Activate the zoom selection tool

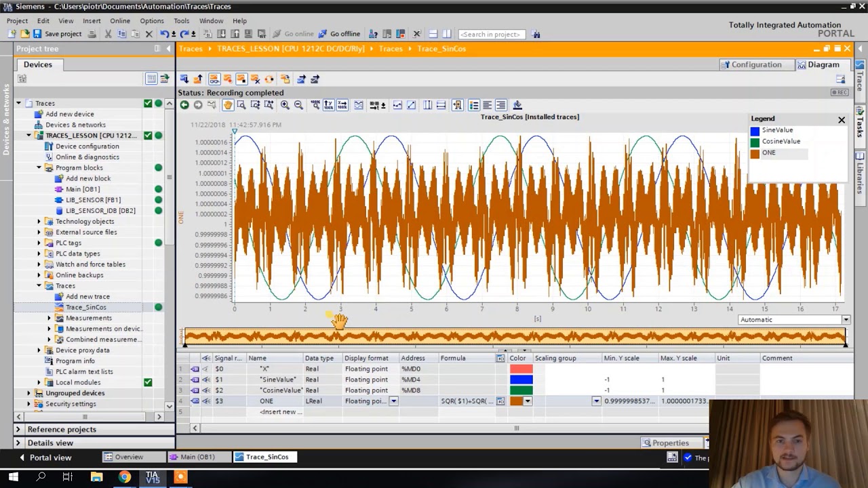click(241, 105)
